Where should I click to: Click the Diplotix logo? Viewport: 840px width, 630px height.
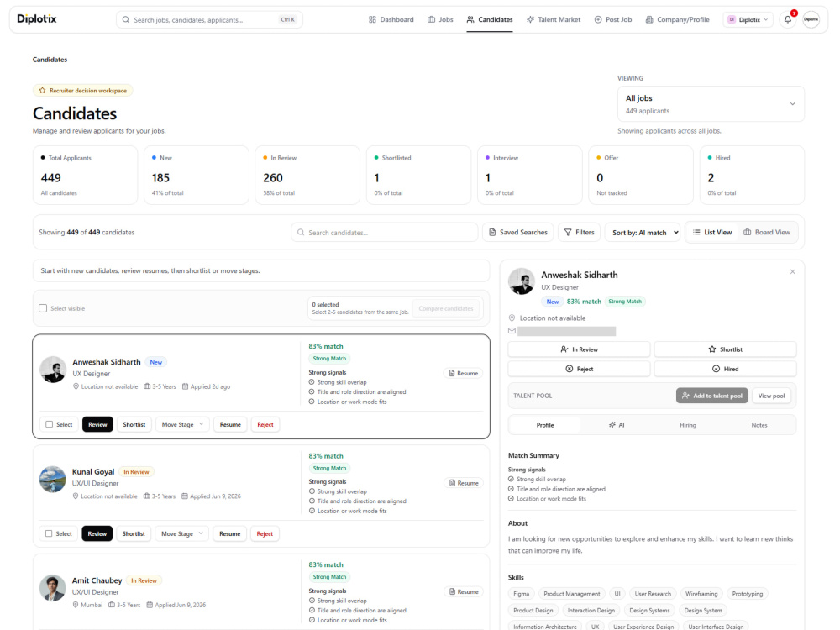click(x=36, y=18)
